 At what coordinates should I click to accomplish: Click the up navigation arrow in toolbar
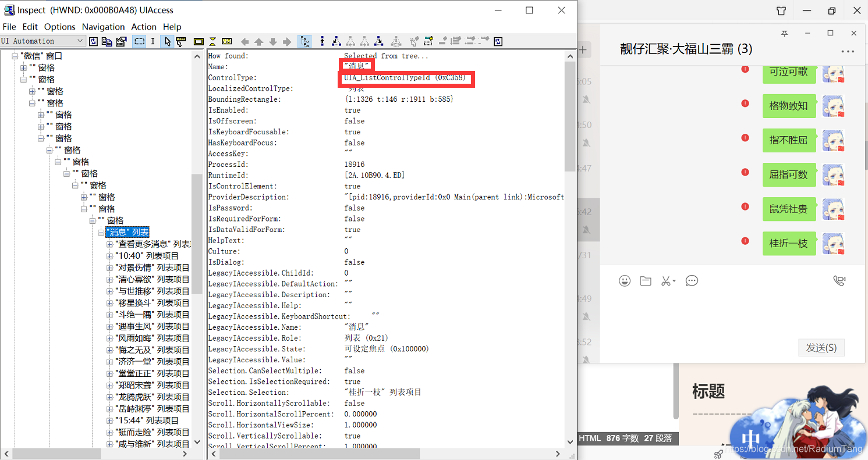click(x=259, y=41)
